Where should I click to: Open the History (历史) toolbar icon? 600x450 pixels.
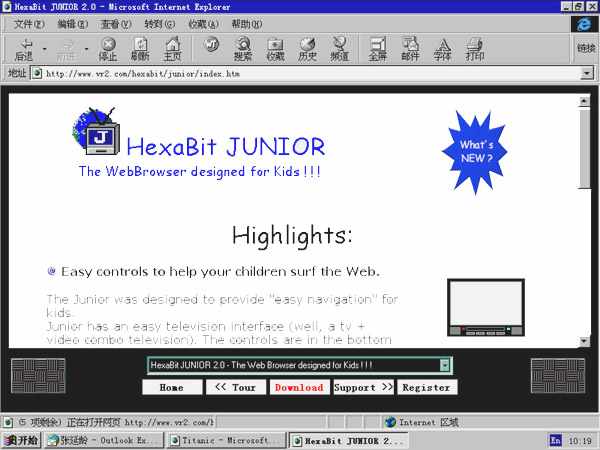[x=307, y=47]
